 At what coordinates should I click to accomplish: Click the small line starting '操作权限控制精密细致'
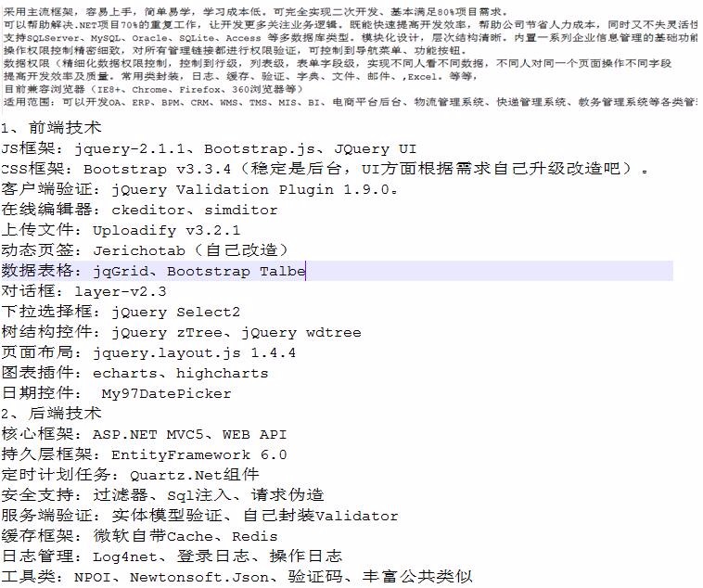point(235,51)
